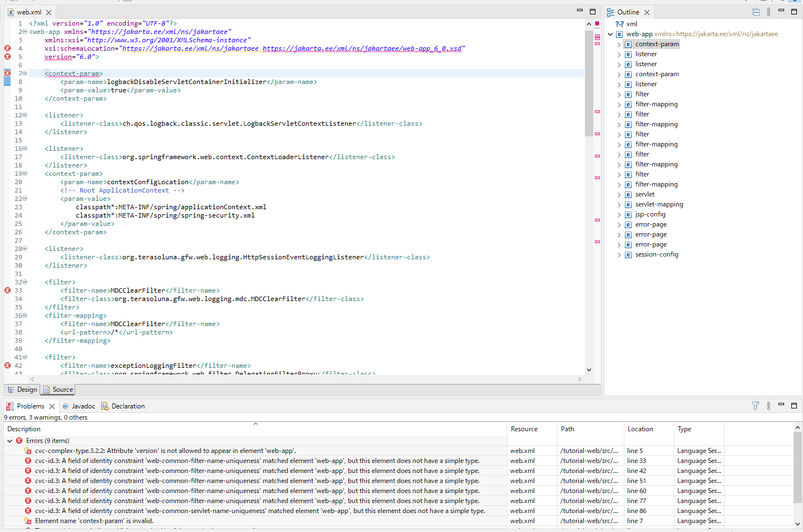Collapse the Errors (9 items) group
Screen dimensions: 803x532
(9, 441)
